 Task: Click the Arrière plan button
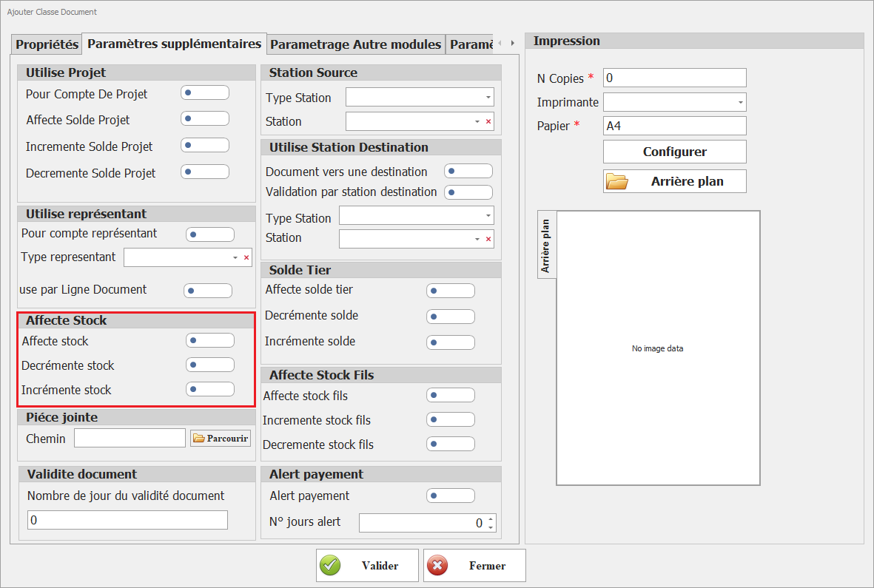pos(674,181)
